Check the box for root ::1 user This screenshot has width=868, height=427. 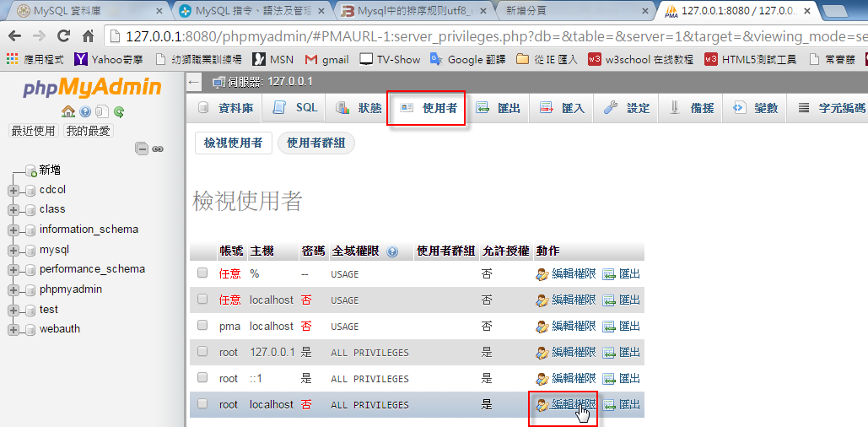(x=202, y=377)
